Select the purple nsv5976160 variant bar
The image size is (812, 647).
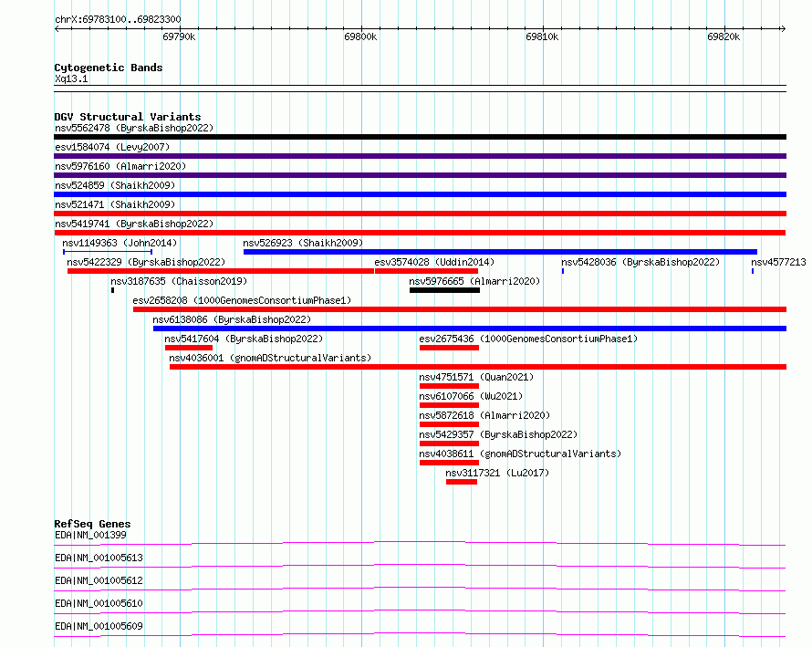420,175
